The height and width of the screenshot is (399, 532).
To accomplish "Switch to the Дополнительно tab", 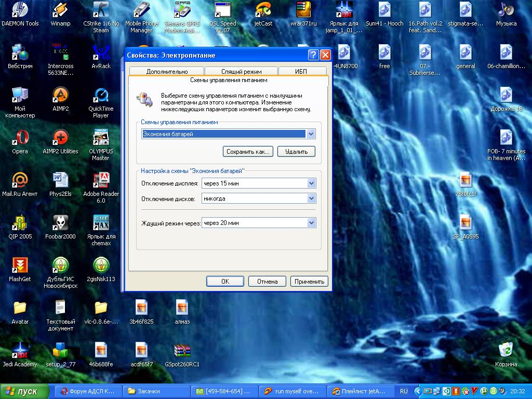I will pyautogui.click(x=167, y=72).
